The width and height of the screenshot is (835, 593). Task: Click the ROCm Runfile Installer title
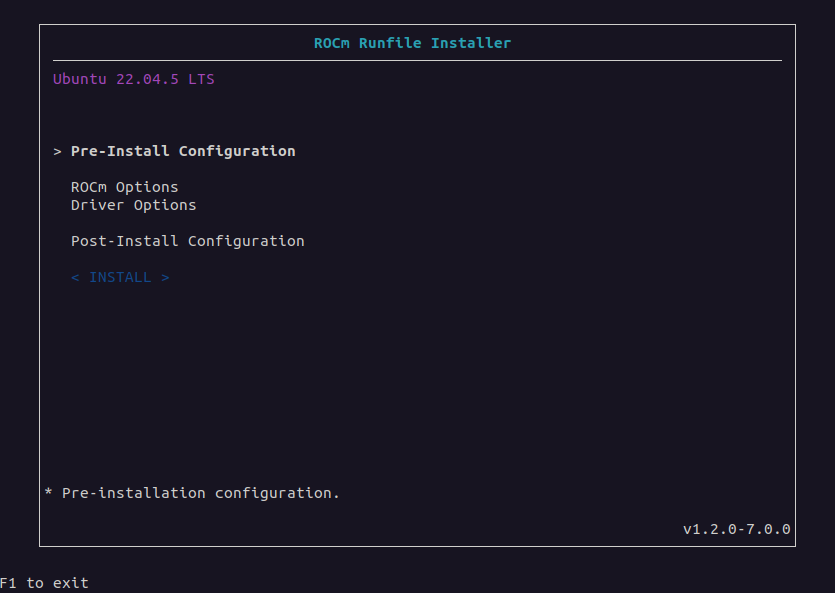412,43
